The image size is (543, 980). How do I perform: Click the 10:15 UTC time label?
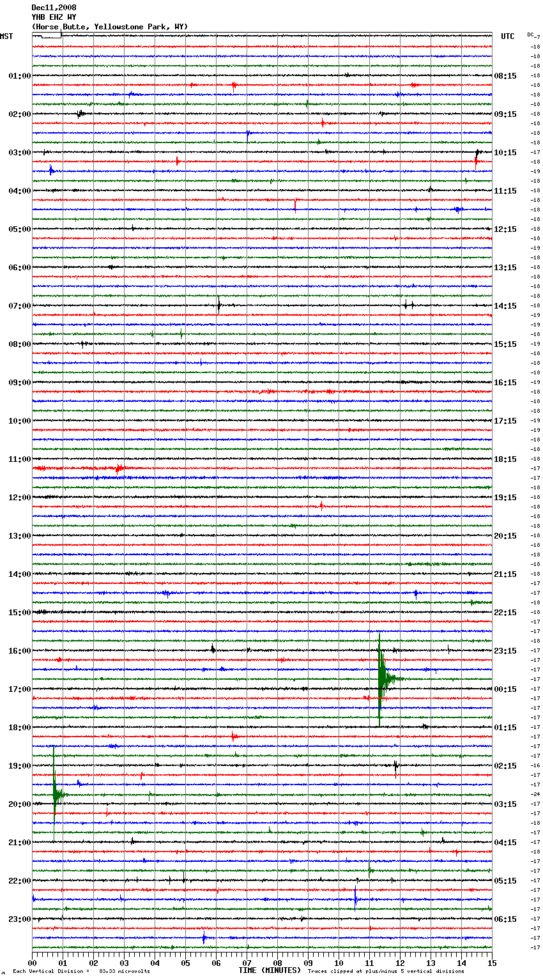coord(505,153)
